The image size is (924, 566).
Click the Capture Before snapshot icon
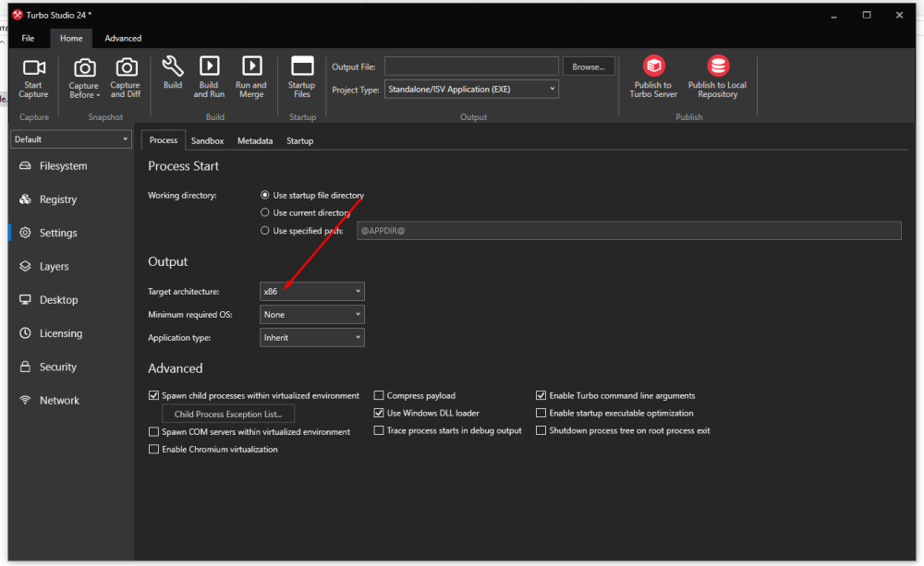pyautogui.click(x=84, y=67)
